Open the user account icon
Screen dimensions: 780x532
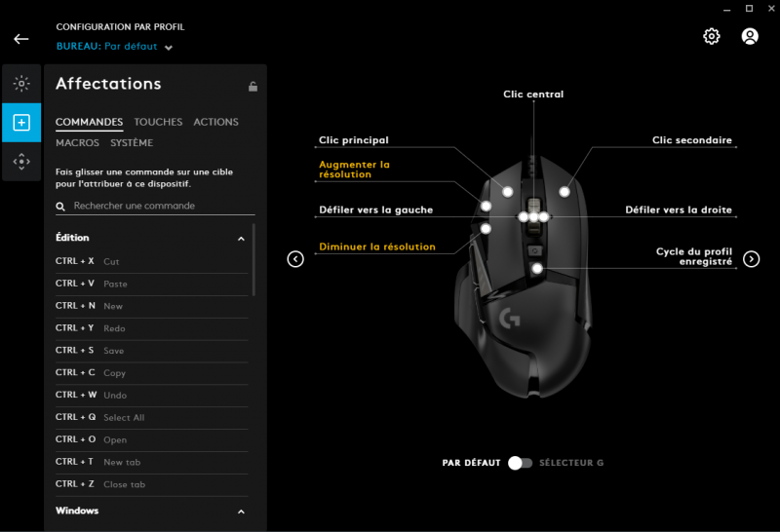(750, 36)
